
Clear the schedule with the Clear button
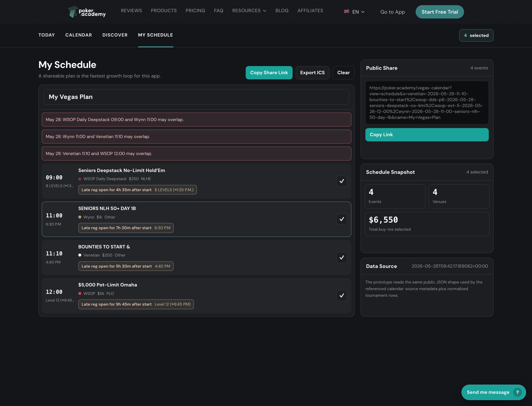pos(343,73)
